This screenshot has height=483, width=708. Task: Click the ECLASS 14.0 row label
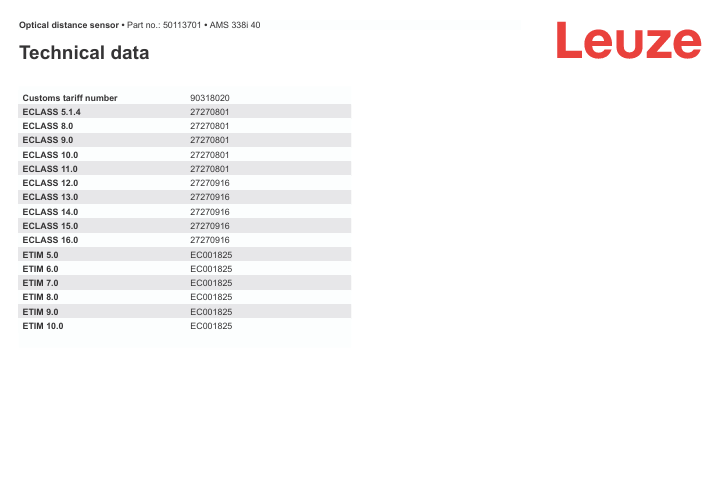50,212
